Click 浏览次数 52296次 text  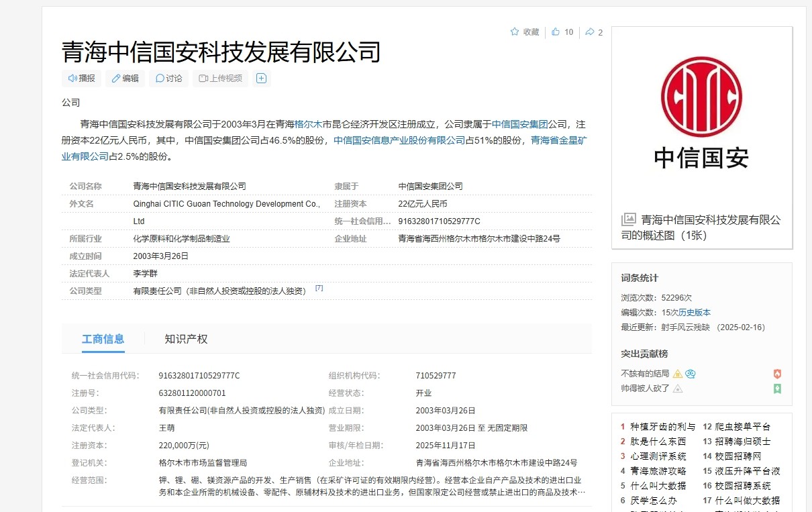(656, 298)
